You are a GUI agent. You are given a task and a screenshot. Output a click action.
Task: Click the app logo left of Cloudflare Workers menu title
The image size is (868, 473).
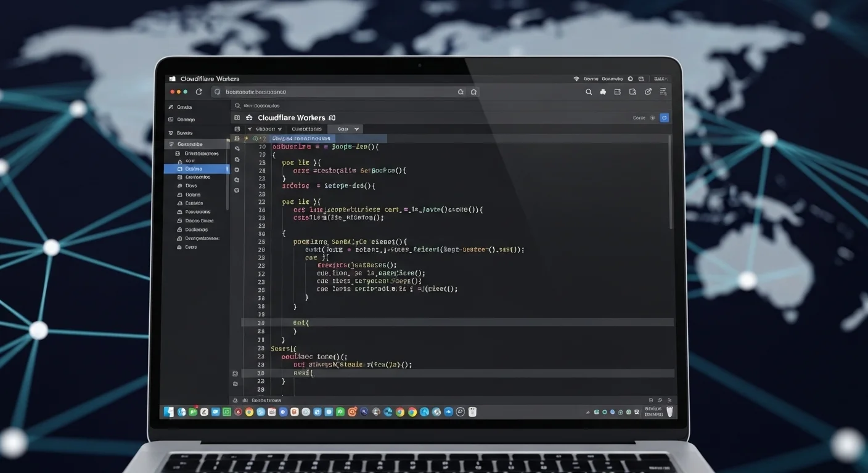pyautogui.click(x=172, y=79)
